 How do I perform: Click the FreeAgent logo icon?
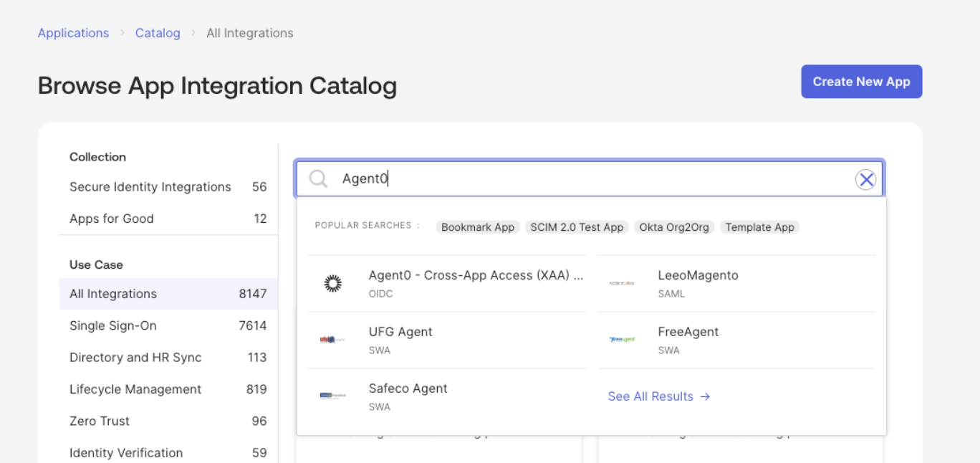coord(621,340)
